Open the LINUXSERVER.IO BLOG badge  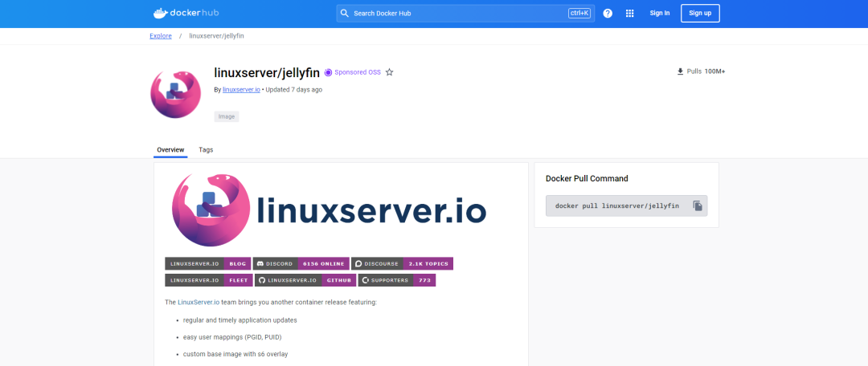coord(208,264)
